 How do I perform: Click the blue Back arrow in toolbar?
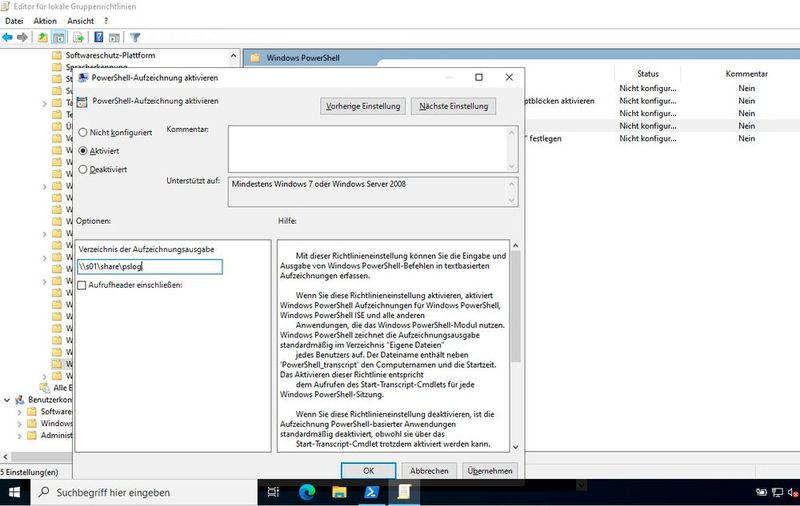pyautogui.click(x=8, y=37)
